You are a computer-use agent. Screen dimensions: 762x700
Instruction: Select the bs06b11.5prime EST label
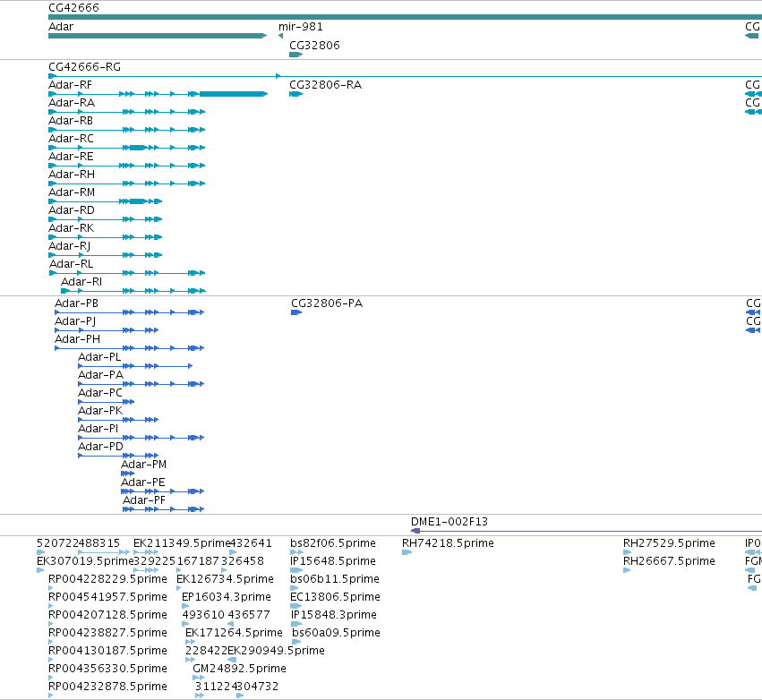334,579
